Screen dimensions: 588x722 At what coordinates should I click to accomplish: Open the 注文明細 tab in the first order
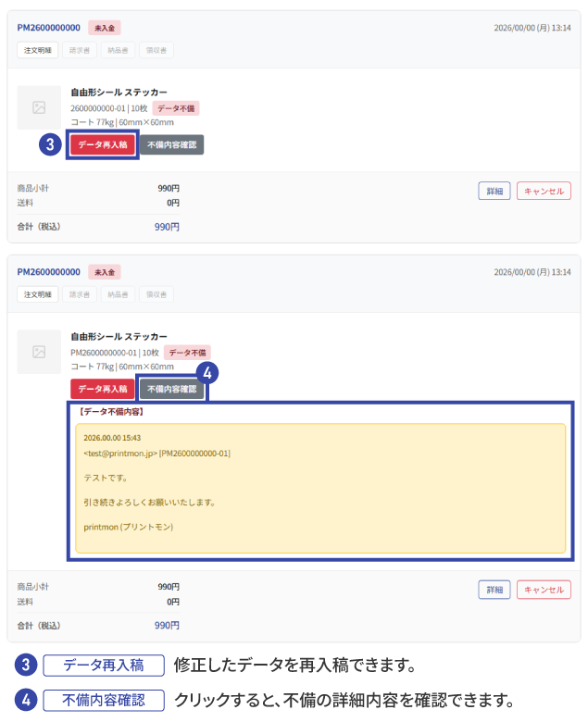click(38, 50)
